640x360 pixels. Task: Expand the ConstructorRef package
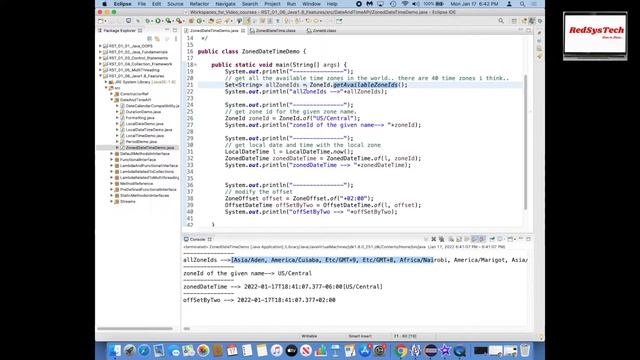pyautogui.click(x=111, y=94)
